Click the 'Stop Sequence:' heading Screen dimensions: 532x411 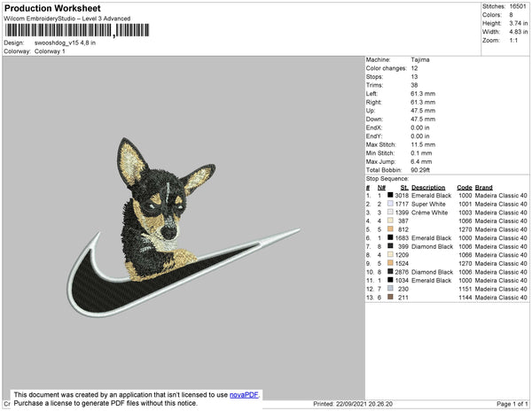point(387,179)
